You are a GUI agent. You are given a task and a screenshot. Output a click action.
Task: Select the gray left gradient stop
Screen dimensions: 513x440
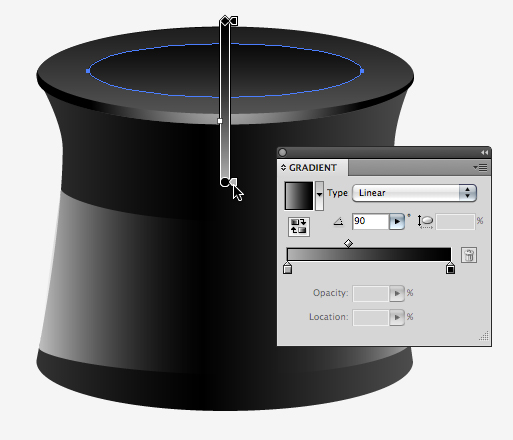pos(287,268)
